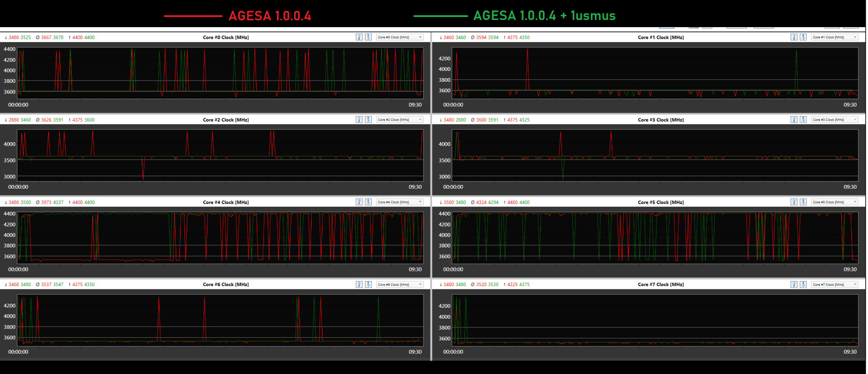The width and height of the screenshot is (868, 374).
Task: Click the bold chart title 'Core #0 Clock [MHz]'
Action: [x=226, y=37]
